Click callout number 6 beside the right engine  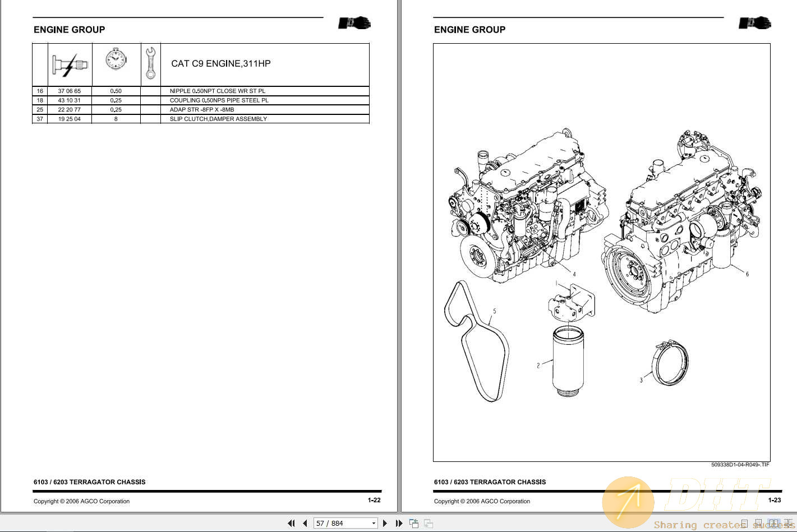[x=747, y=274]
